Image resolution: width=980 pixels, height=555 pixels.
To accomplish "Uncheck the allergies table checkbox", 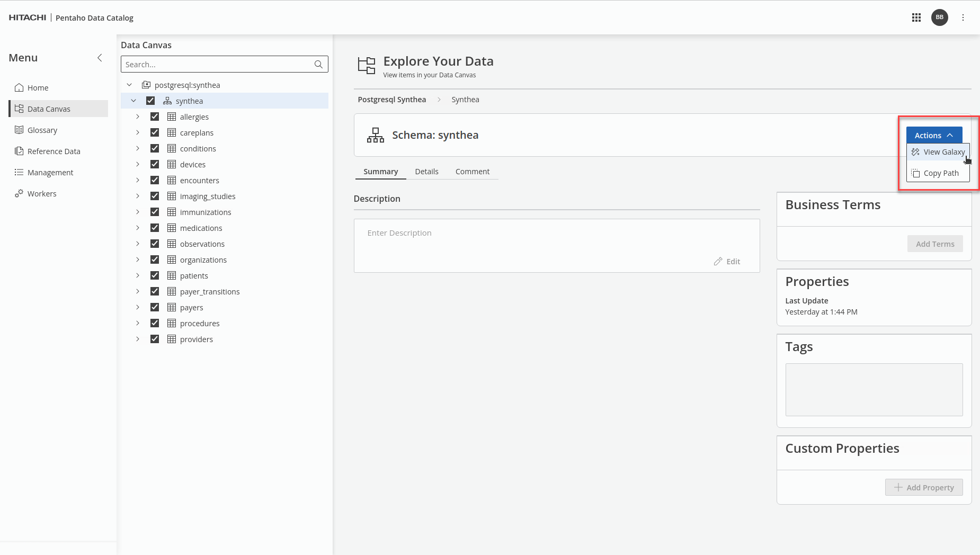I will coord(155,117).
